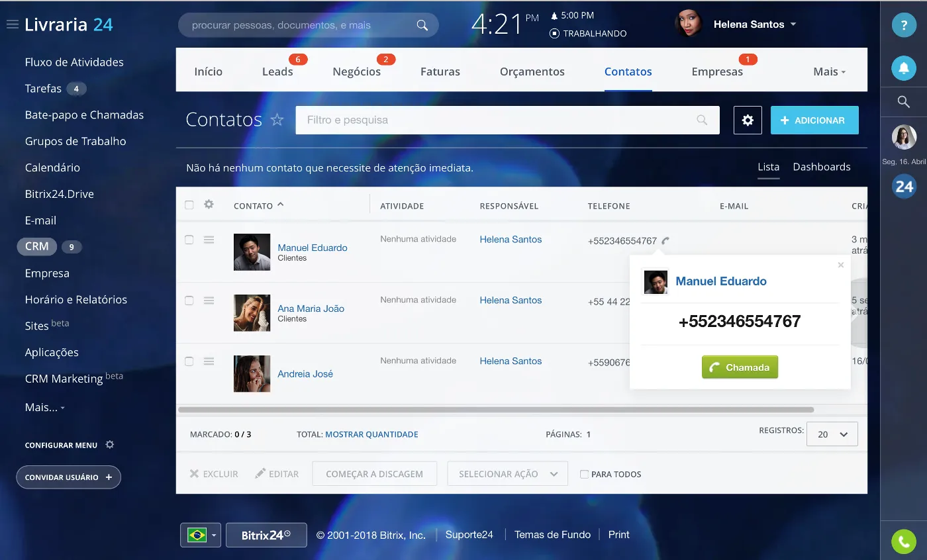Click the green Chamada call button
Image resolution: width=927 pixels, height=560 pixels.
(740, 367)
